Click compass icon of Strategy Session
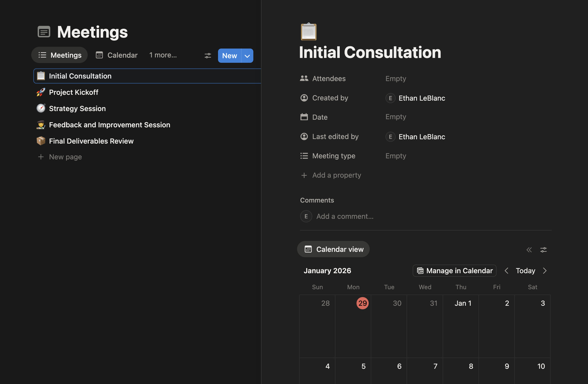Viewport: 588px width, 384px height. click(x=41, y=109)
